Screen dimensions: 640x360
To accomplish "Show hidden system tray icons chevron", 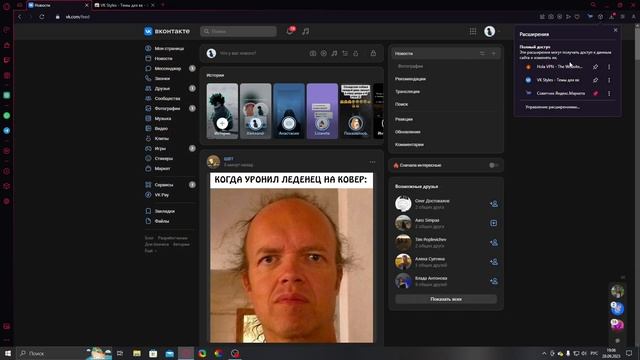I will point(544,353).
